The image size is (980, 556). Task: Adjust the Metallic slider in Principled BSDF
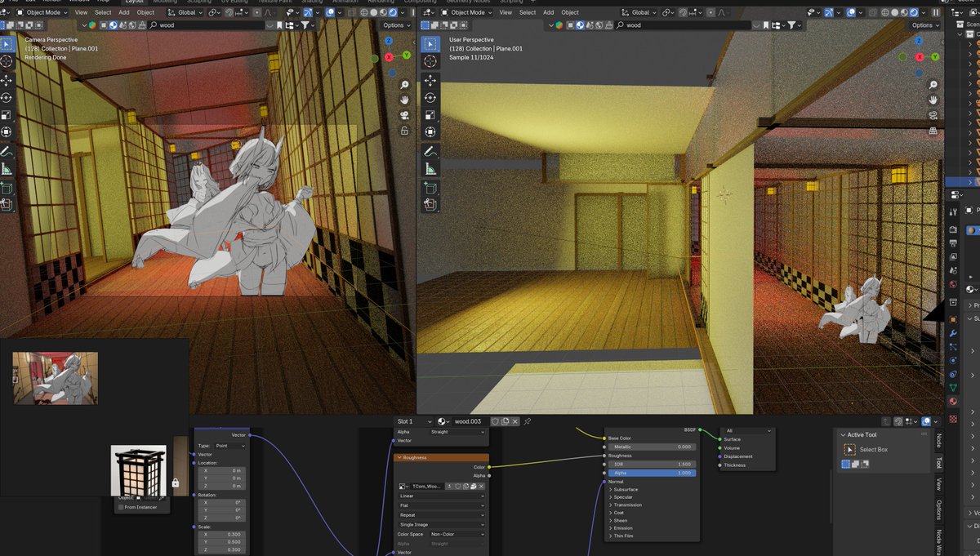[652, 447]
